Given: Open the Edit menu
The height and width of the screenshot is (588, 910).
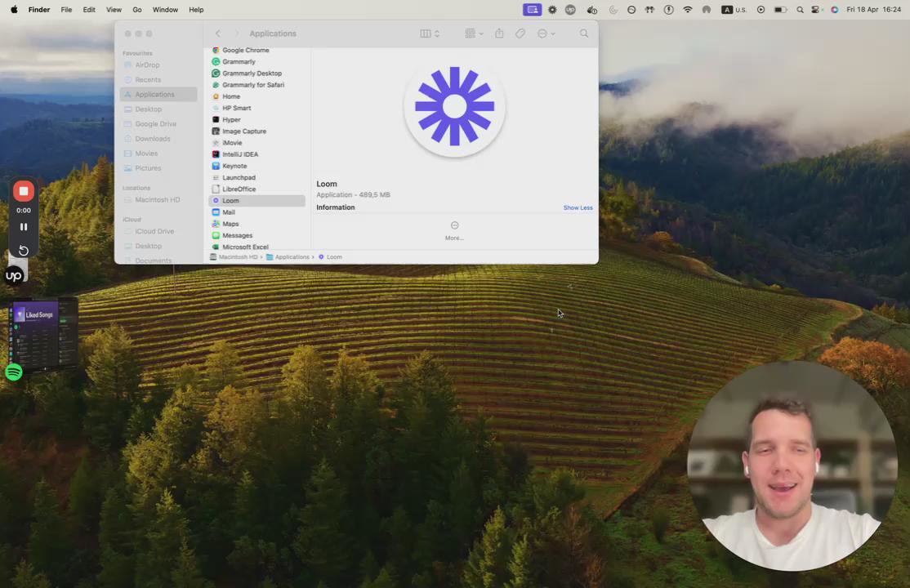Looking at the screenshot, I should (x=89, y=9).
